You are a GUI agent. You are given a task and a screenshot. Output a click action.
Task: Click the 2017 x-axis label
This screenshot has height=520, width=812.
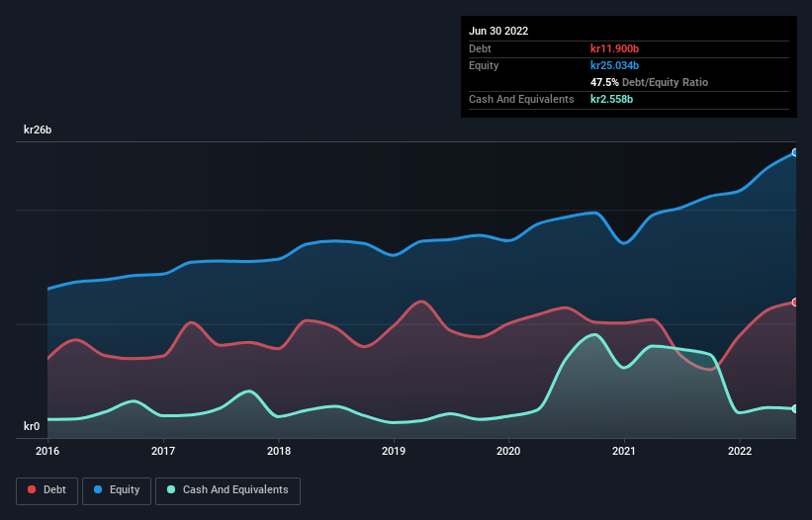point(163,451)
